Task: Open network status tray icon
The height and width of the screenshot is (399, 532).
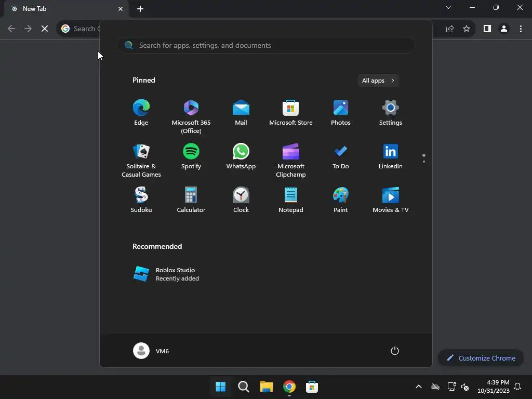Action: 451,387
